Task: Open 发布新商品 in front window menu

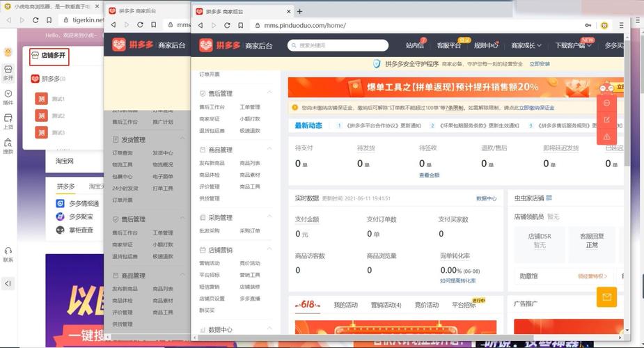Action: 212,164
